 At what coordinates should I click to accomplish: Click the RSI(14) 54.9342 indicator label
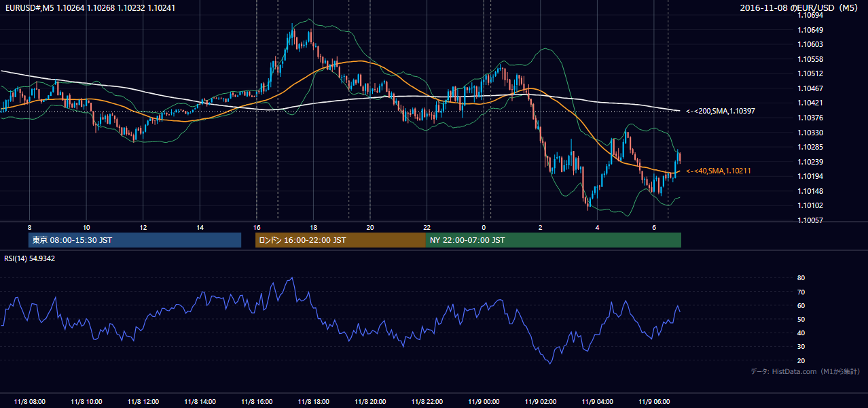(30, 258)
